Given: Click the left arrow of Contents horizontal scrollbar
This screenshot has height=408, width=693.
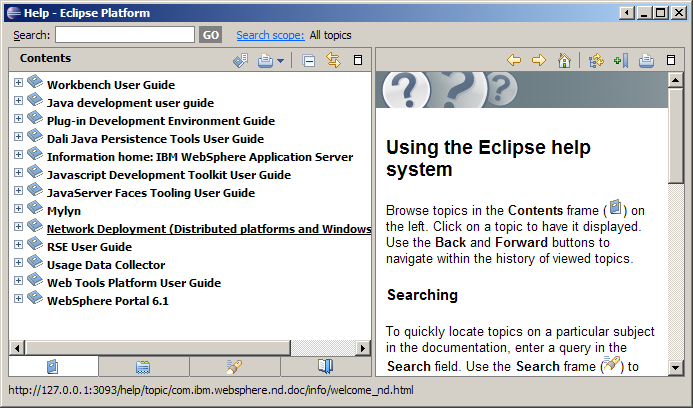Looking at the screenshot, I should 17,348.
